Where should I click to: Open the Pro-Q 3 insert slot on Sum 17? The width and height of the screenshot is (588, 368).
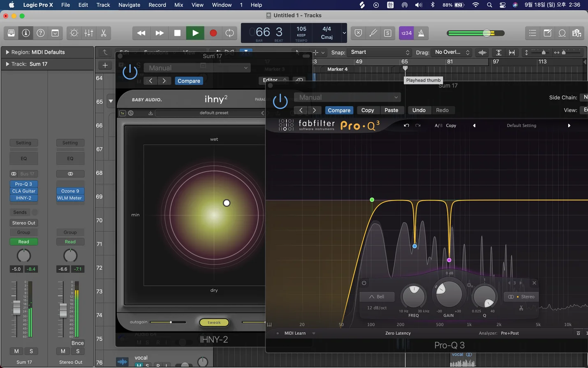[23, 184]
